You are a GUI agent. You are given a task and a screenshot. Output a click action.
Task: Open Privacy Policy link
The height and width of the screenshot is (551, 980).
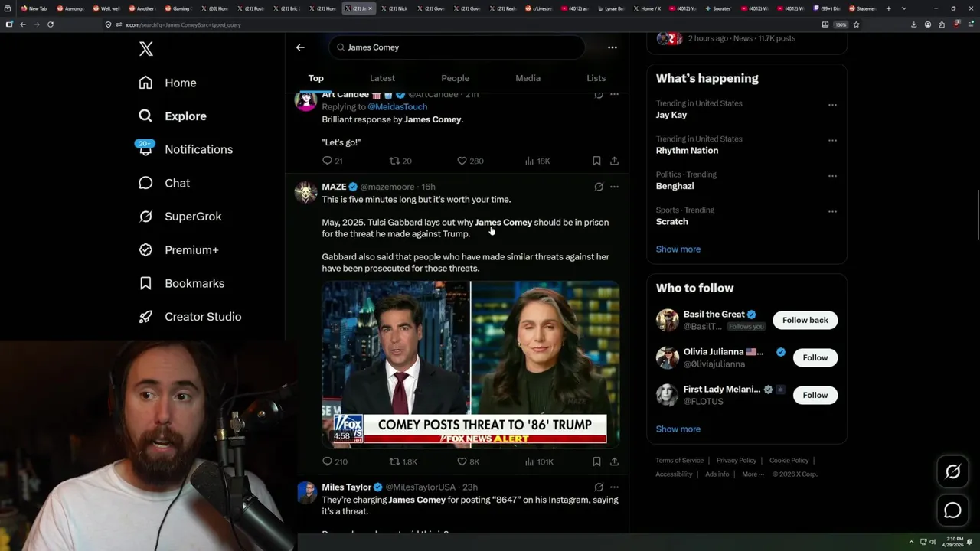click(737, 461)
